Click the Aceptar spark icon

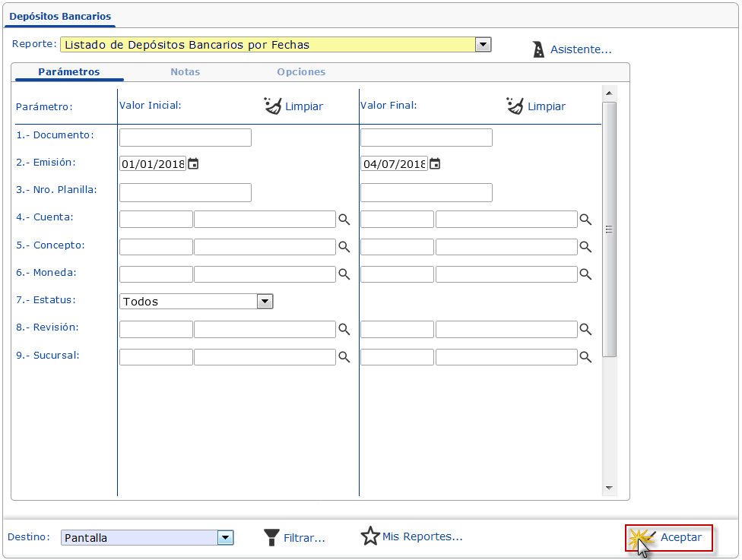(642, 538)
